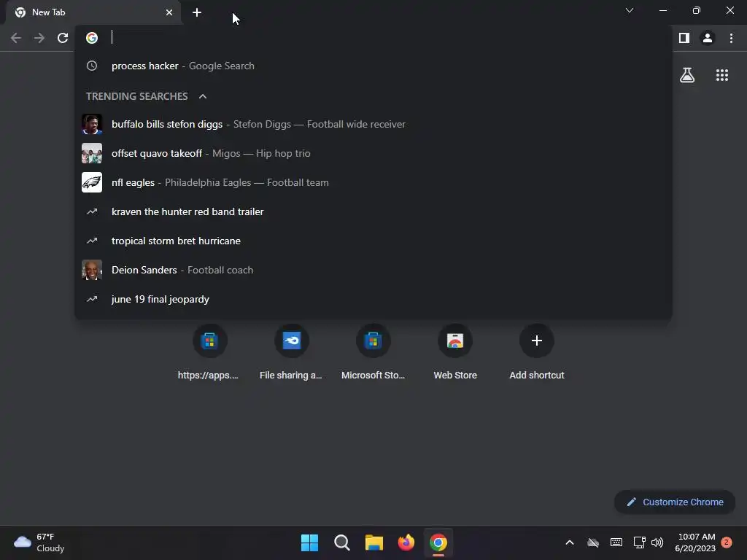The image size is (747, 560).
Task: Launch Firefox from the taskbar
Action: click(406, 542)
